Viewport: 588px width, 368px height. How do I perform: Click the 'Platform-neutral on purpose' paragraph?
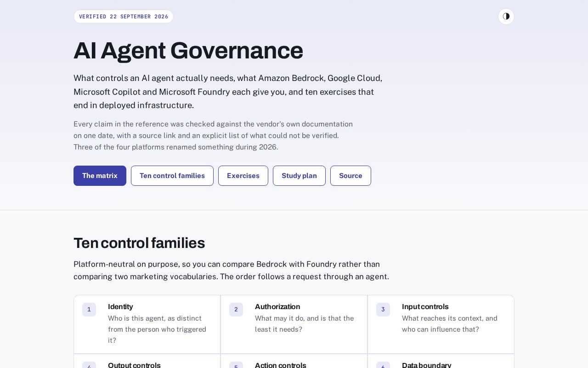coord(231,270)
